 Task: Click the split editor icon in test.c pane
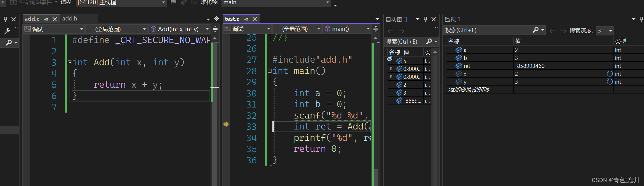[376, 29]
